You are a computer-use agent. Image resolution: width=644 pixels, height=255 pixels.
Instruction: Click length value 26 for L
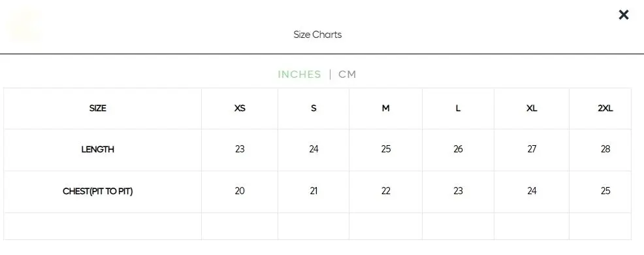click(x=458, y=149)
